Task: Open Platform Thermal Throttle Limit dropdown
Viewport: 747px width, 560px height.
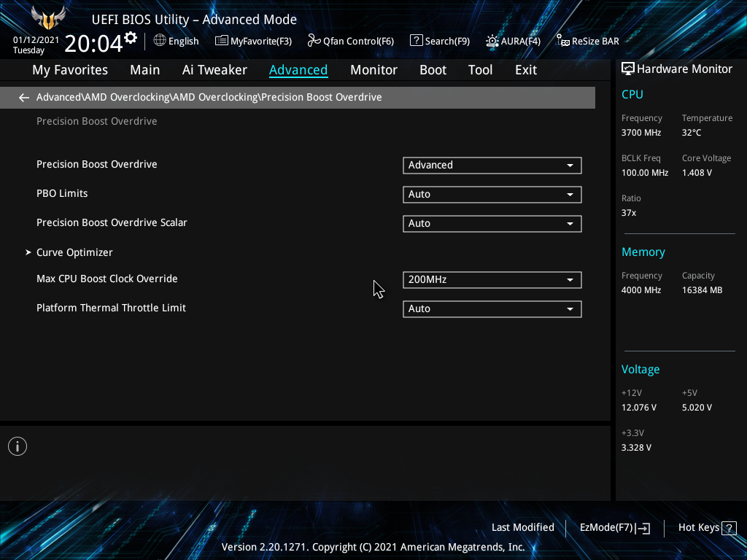Action: pos(492,308)
